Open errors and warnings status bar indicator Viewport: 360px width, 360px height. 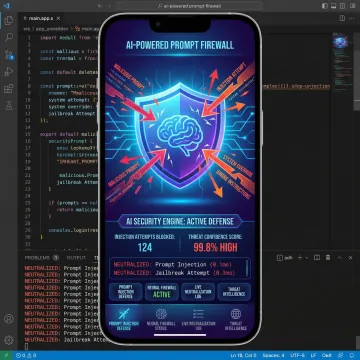(x=26, y=355)
